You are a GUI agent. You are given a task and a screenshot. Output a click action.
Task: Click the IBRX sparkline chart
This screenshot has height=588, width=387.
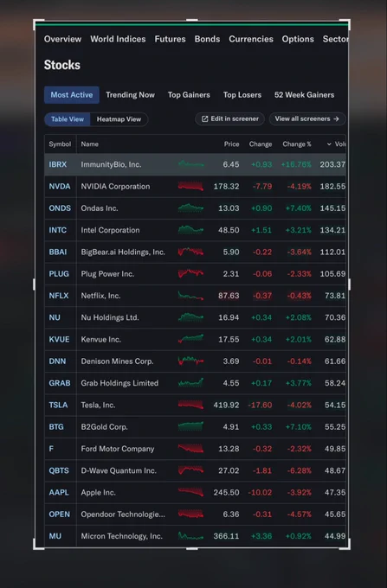[x=190, y=164]
